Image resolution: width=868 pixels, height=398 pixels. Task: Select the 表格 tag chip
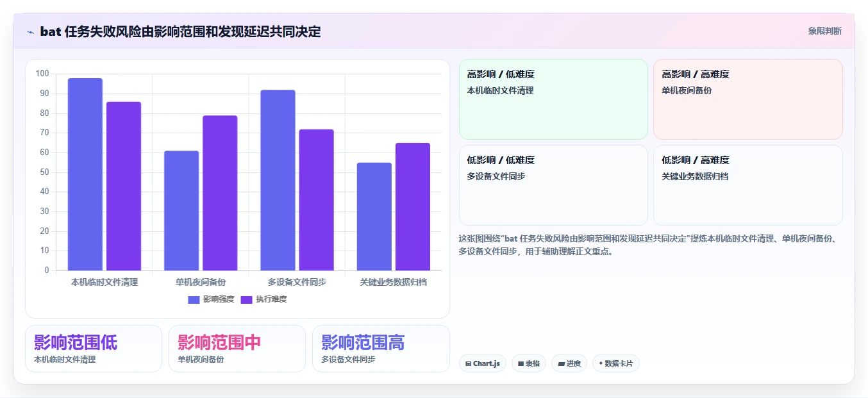tap(529, 363)
